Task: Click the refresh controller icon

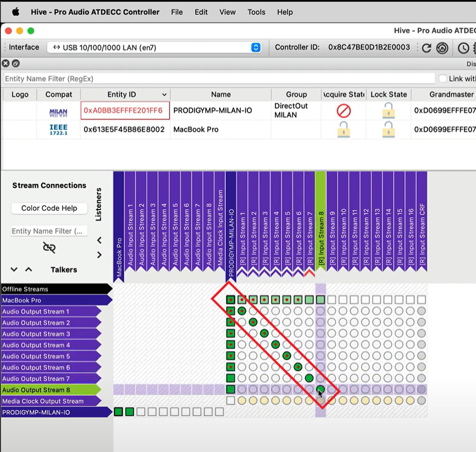Action: (x=427, y=48)
